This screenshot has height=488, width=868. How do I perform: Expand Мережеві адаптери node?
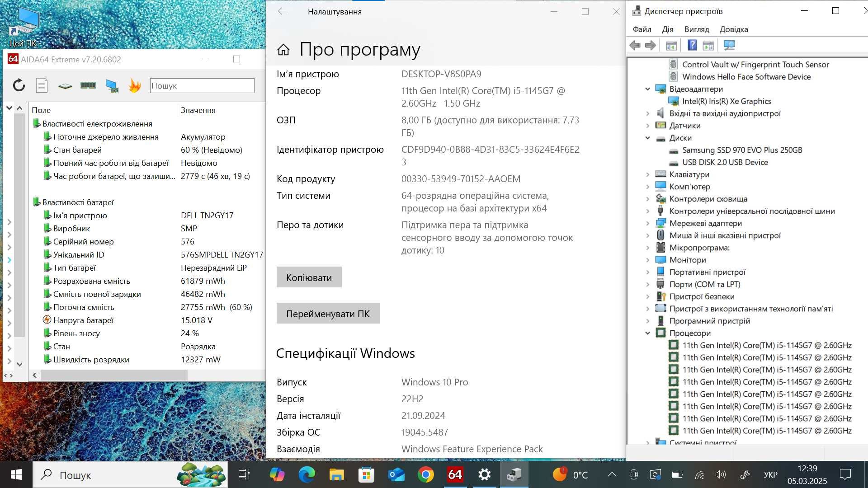click(x=647, y=223)
